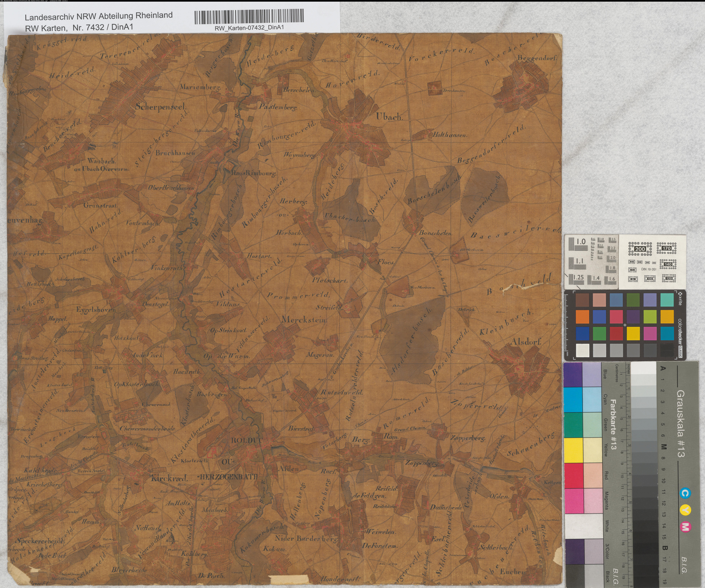Click the 'Nider Barderberg' label
705x588 pixels.
[306, 539]
